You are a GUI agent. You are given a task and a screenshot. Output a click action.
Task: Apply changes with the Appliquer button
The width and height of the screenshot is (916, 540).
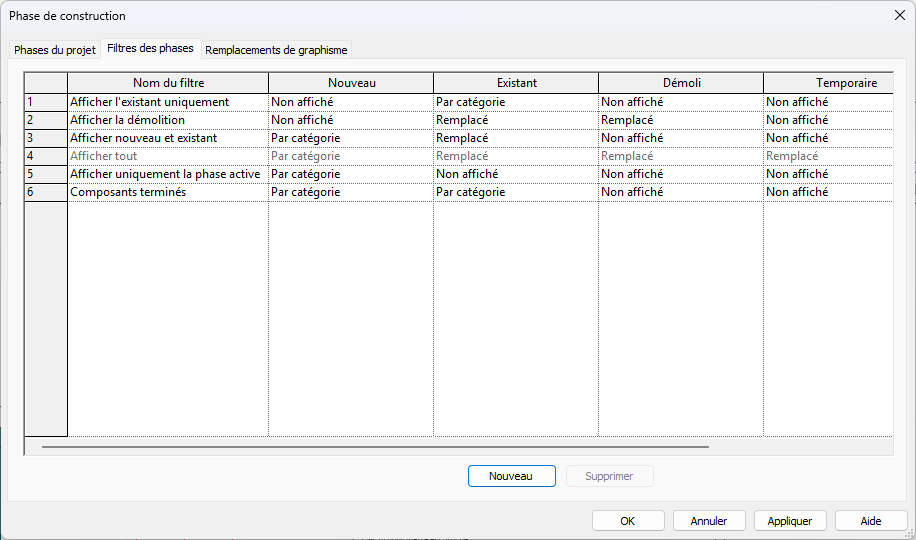[790, 521]
